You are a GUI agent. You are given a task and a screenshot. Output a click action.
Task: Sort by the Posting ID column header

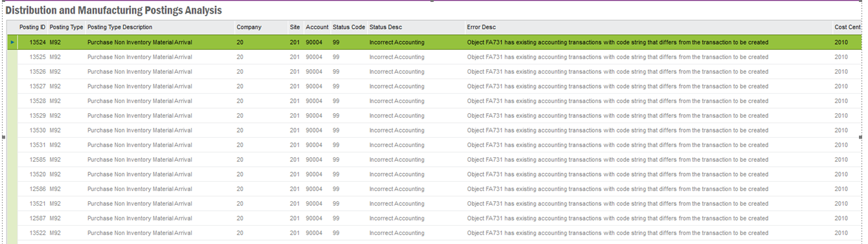tap(32, 27)
